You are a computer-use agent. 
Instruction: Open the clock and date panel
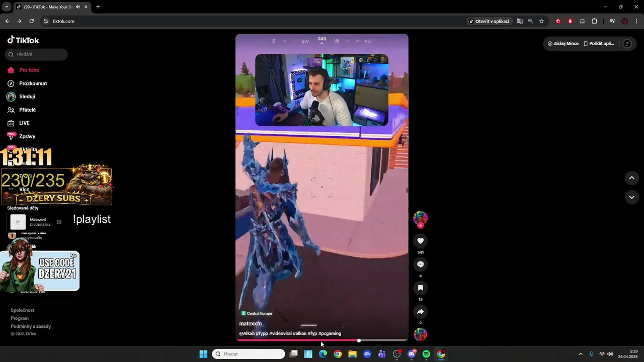[628, 354]
